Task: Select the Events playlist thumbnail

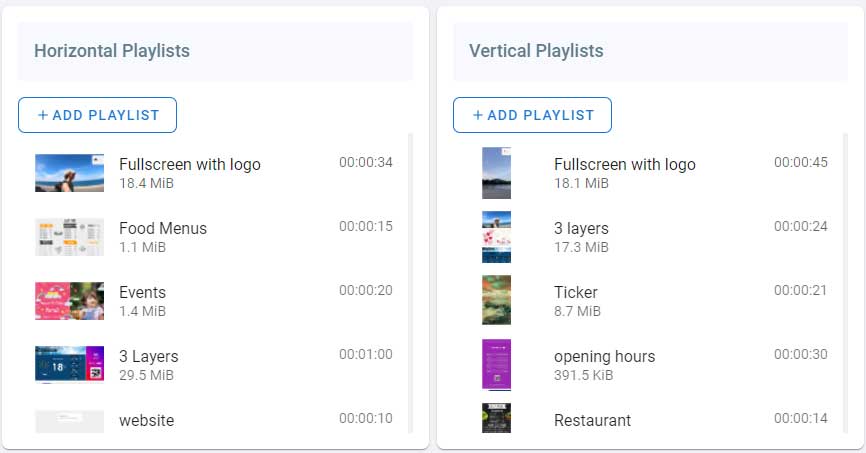Action: point(69,301)
